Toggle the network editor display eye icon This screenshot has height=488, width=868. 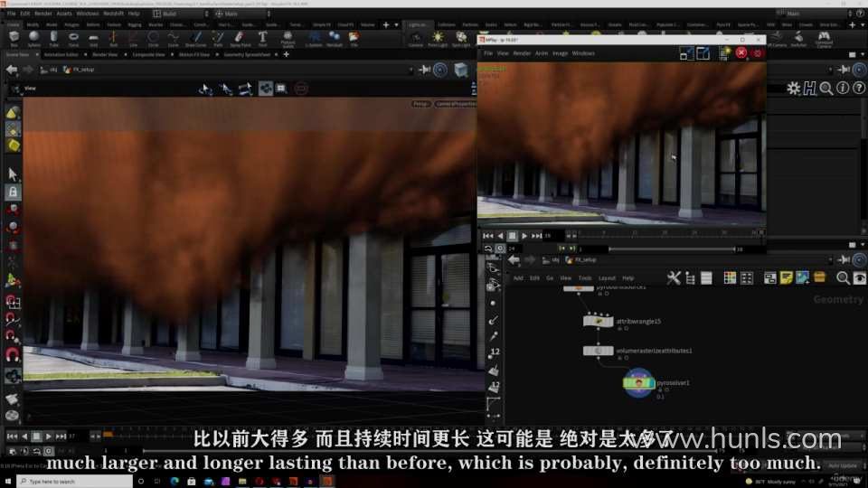pyautogui.click(x=859, y=277)
